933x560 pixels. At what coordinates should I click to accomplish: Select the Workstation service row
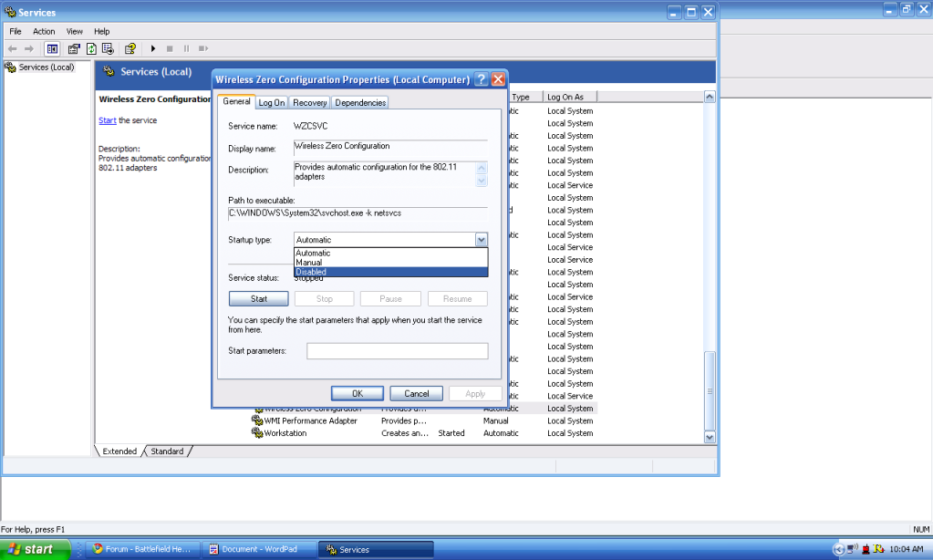(424, 433)
